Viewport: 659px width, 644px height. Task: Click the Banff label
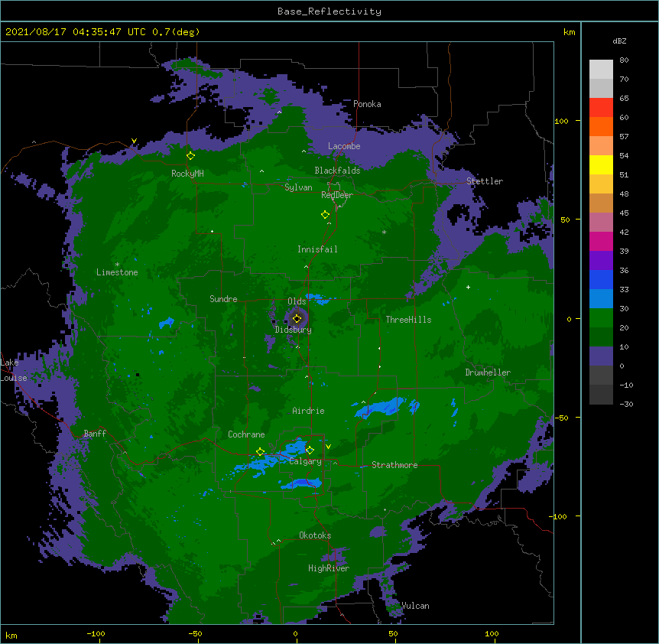pyautogui.click(x=95, y=434)
